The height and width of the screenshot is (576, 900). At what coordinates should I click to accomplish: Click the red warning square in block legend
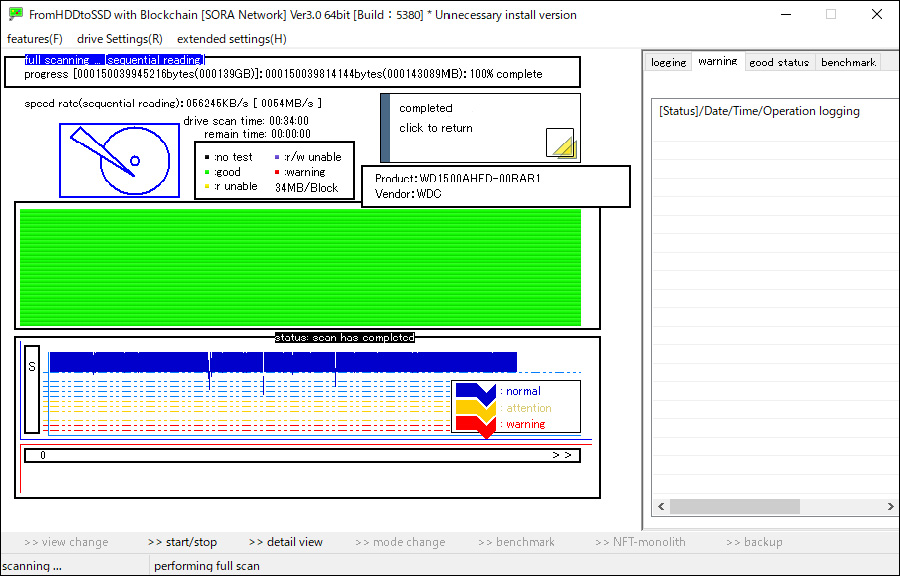[x=277, y=172]
